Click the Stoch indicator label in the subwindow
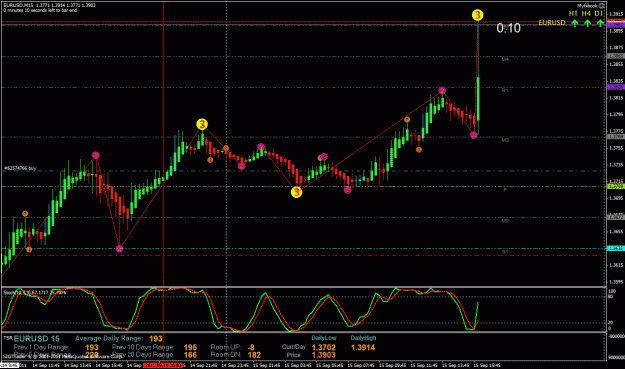625x369 pixels. tap(35, 292)
